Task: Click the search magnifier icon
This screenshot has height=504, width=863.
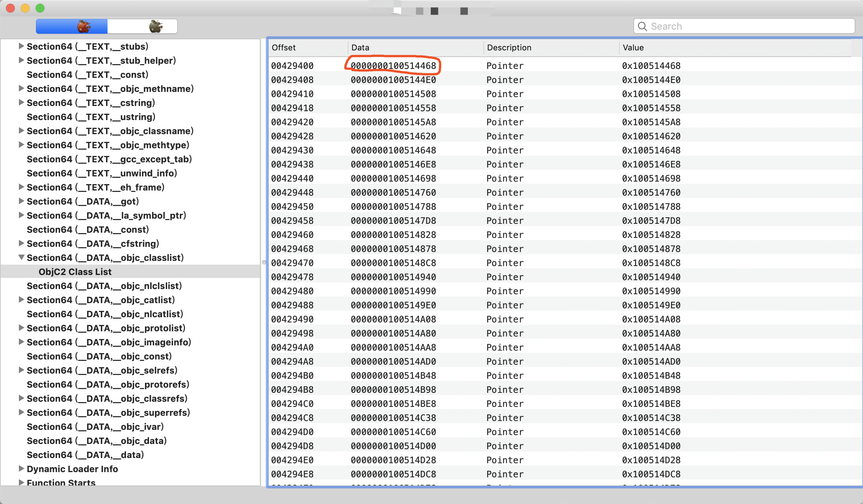Action: [642, 26]
